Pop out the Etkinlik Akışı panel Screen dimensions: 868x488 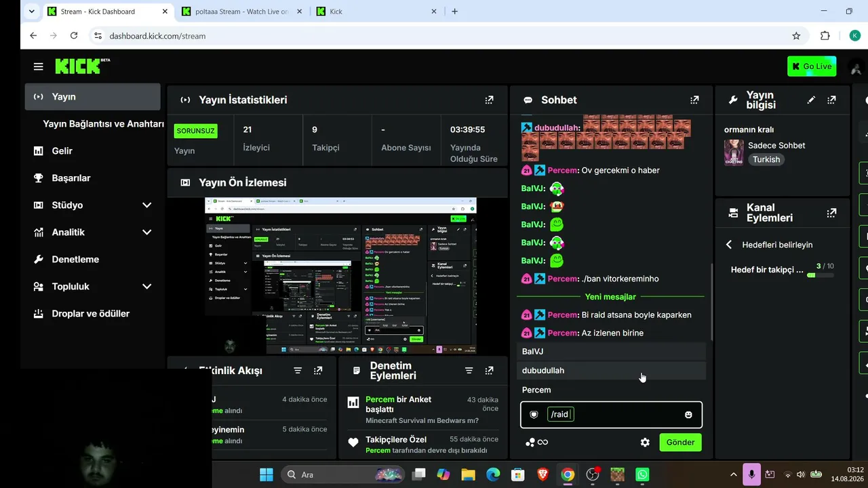coord(318,371)
